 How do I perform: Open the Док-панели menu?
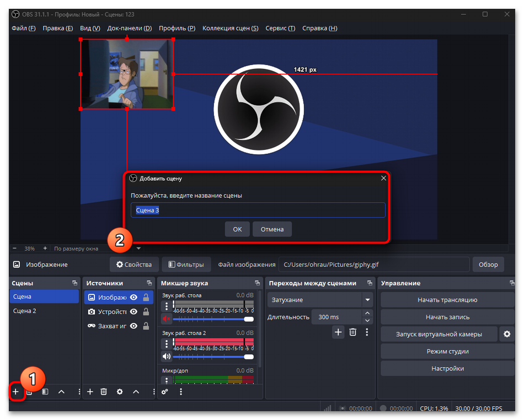click(x=129, y=28)
